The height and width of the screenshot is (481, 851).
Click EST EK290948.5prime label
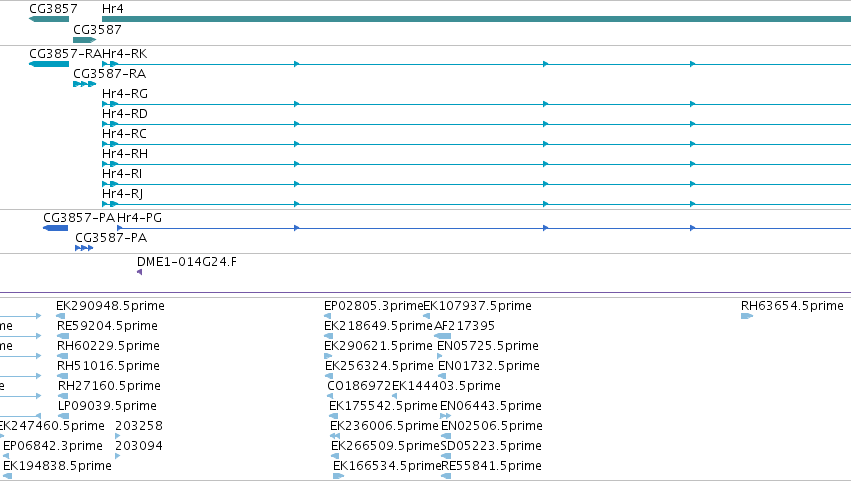point(110,306)
